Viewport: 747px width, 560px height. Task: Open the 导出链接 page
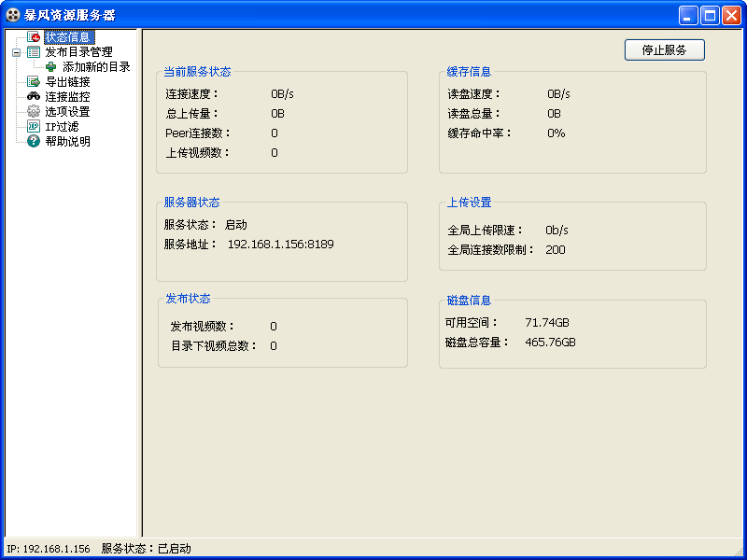(x=67, y=82)
